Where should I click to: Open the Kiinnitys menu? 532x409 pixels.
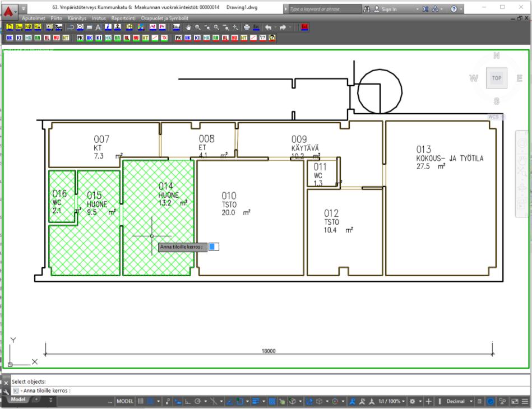tap(77, 18)
